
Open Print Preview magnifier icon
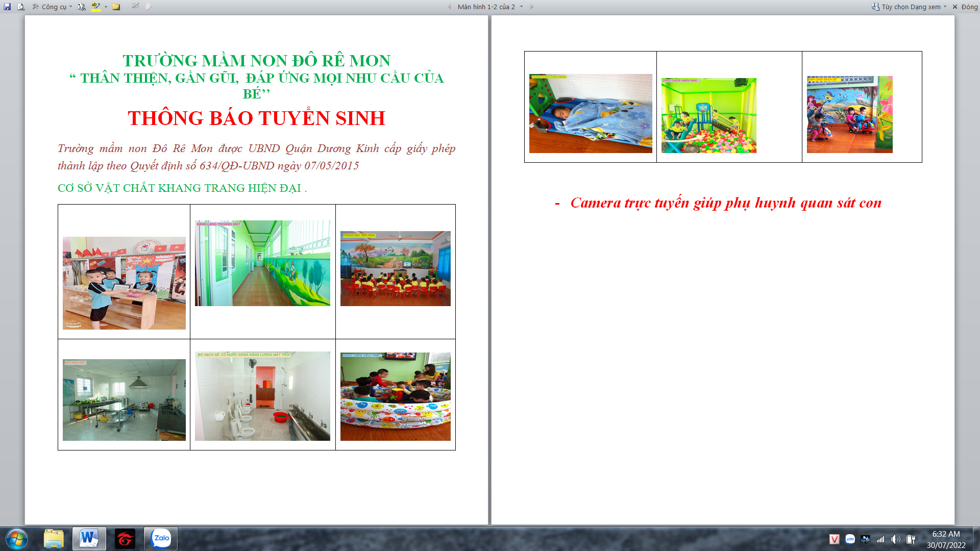pyautogui.click(x=21, y=7)
